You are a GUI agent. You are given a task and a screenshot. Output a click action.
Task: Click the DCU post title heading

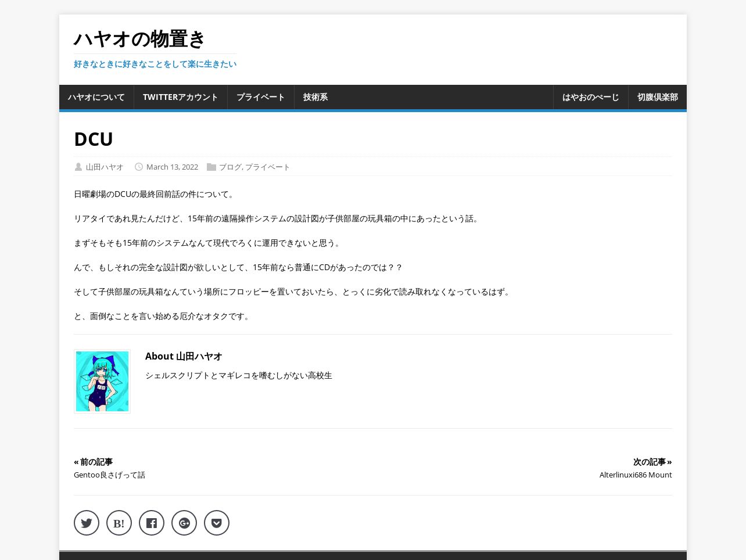94,139
